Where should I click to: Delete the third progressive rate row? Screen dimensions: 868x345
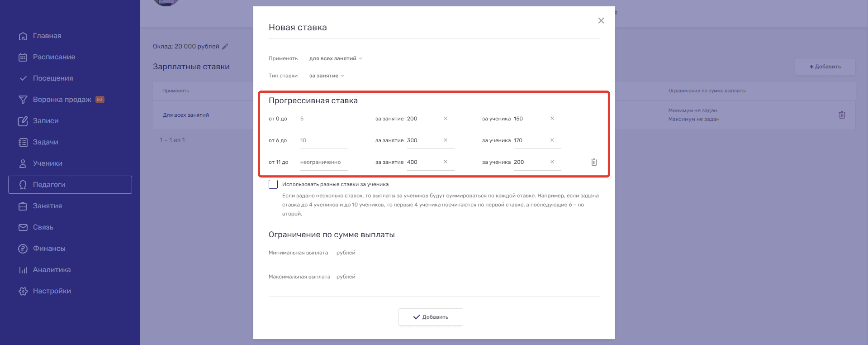594,162
